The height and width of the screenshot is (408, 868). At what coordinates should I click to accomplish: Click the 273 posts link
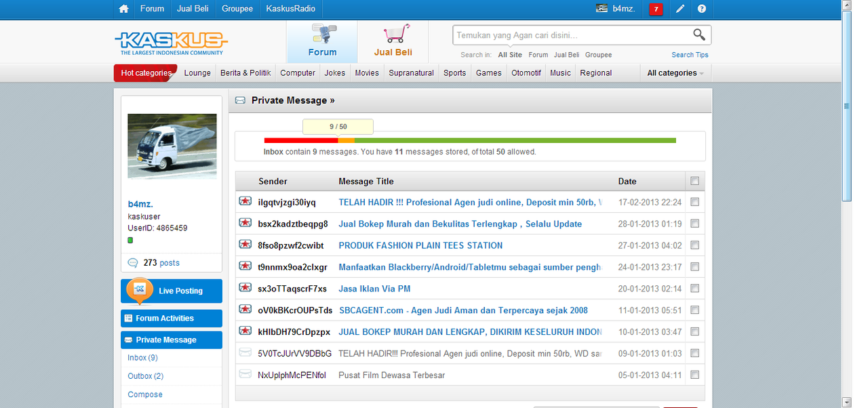pyautogui.click(x=161, y=263)
